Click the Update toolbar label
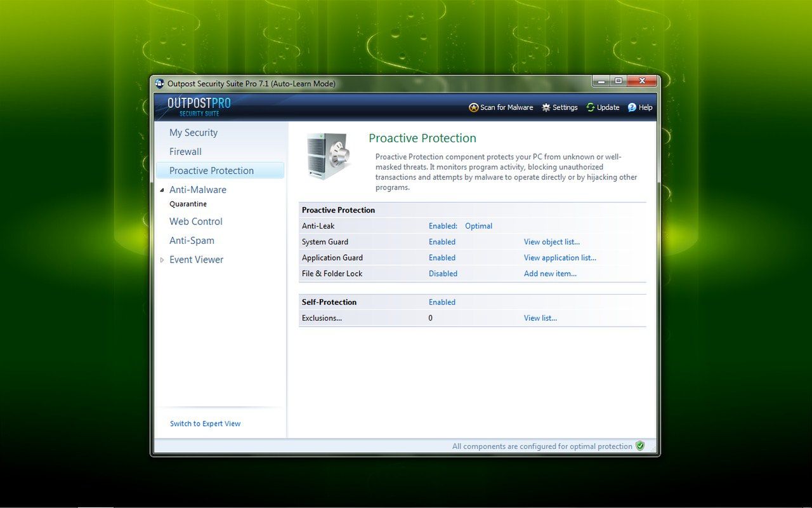 click(x=608, y=107)
